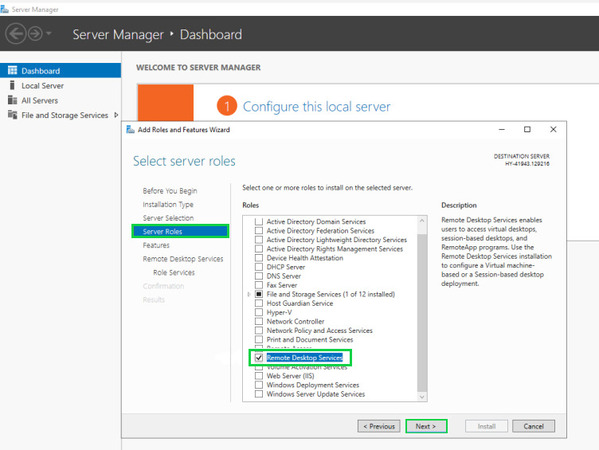Screen dimensions: 599x450
Task: Click the Hyper-V role label text
Action: click(x=279, y=312)
